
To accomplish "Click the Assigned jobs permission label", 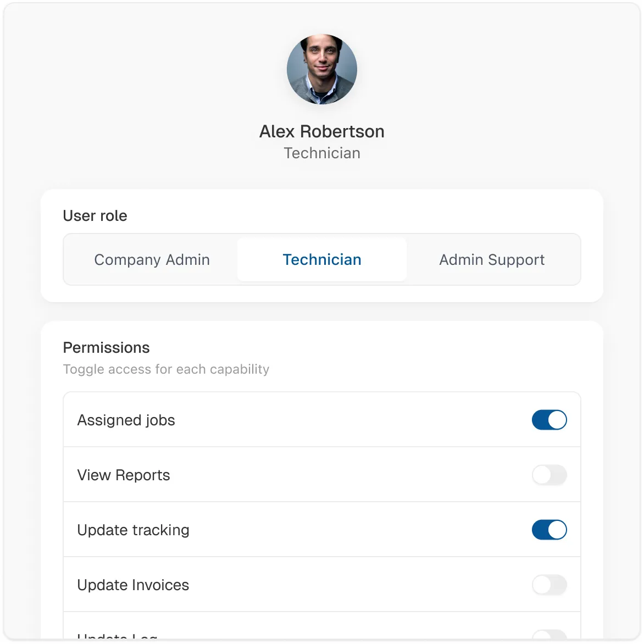I will click(126, 420).
